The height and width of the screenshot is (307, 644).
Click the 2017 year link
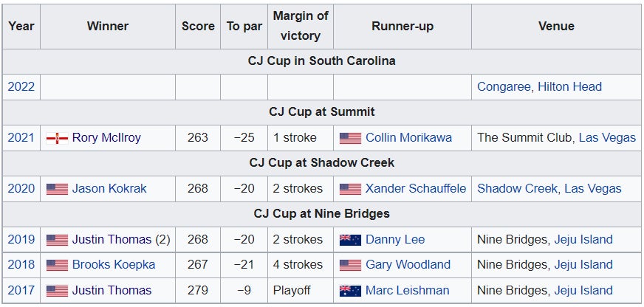click(21, 291)
